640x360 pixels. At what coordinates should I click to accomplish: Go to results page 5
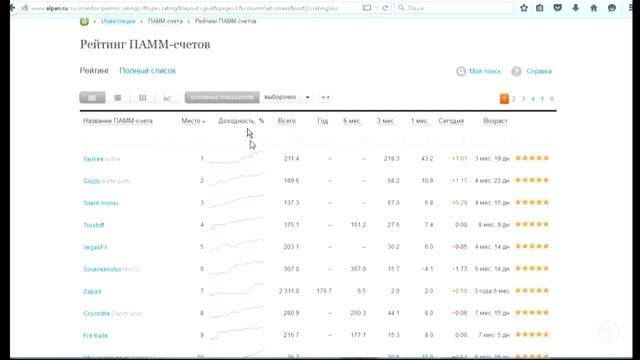pyautogui.click(x=542, y=99)
